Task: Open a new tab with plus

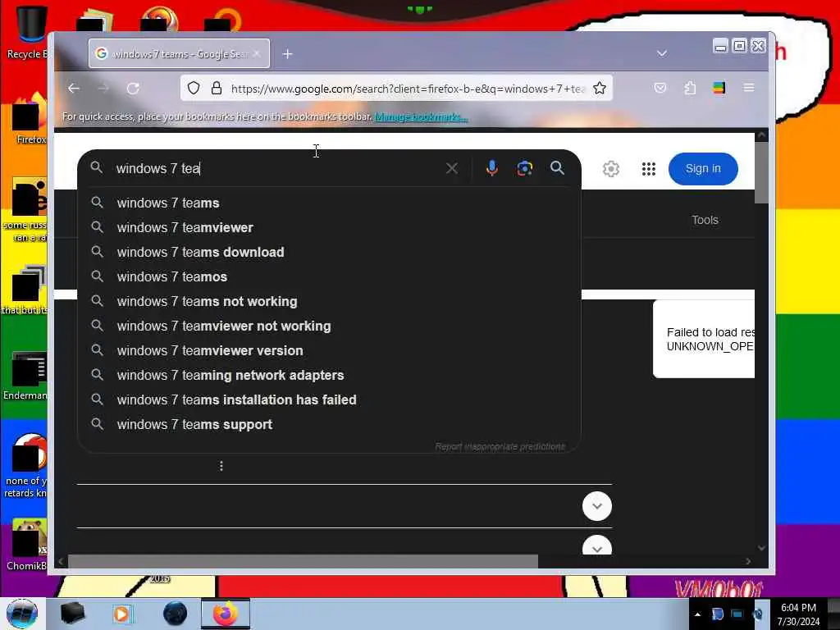Action: pos(288,54)
